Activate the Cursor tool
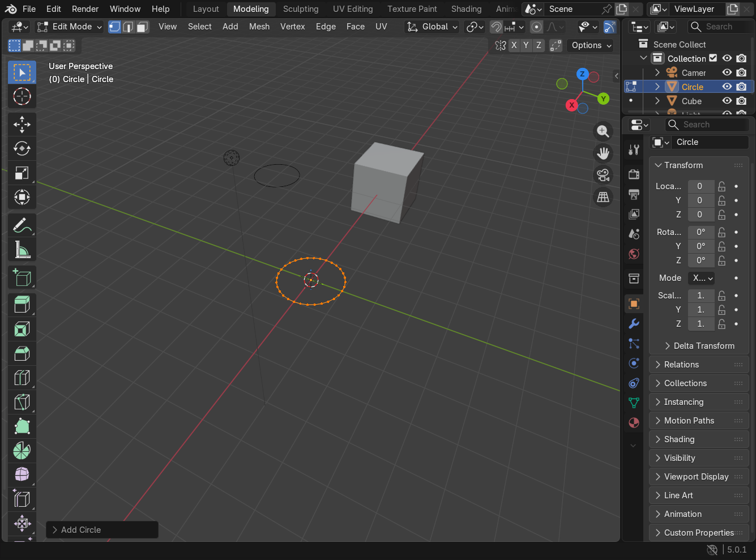 22,96
